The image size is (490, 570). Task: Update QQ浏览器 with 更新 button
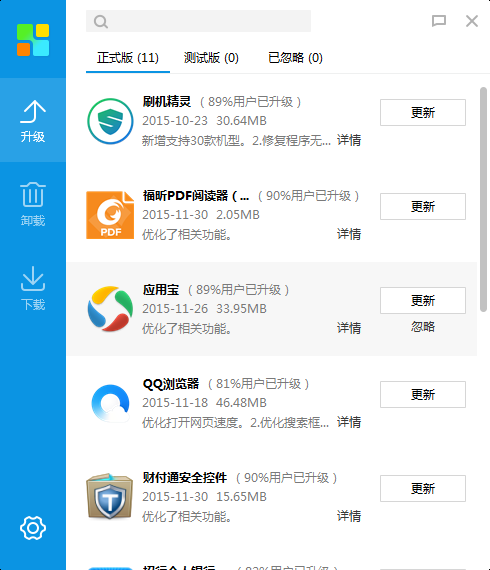pyautogui.click(x=423, y=394)
